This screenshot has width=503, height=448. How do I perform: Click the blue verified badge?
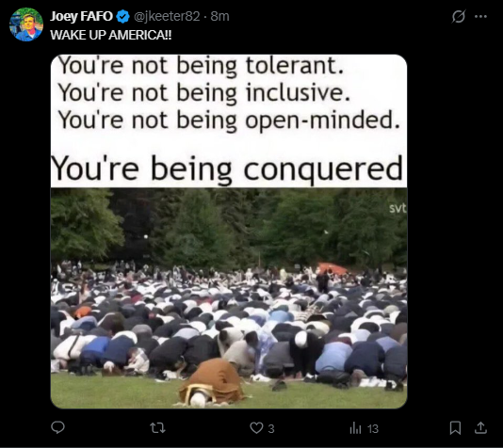[x=122, y=16]
